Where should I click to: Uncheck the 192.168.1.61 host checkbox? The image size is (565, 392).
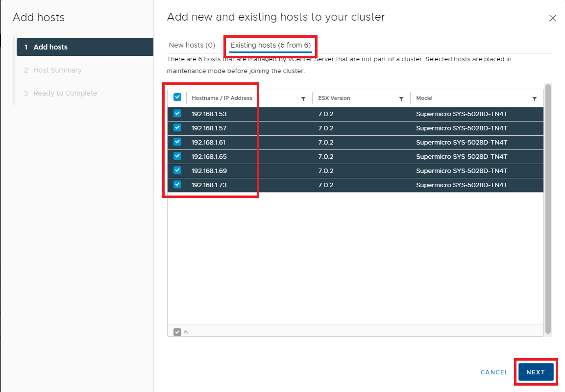177,142
